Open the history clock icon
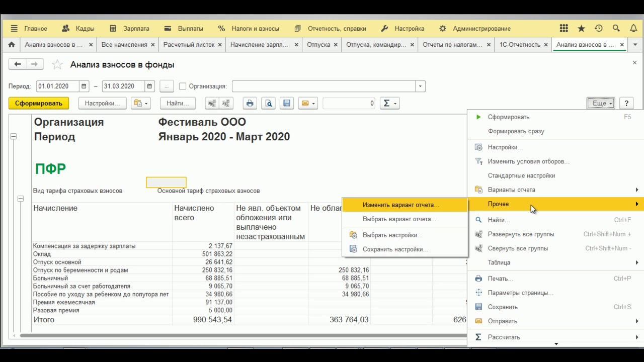This screenshot has height=362, width=644. point(599,29)
